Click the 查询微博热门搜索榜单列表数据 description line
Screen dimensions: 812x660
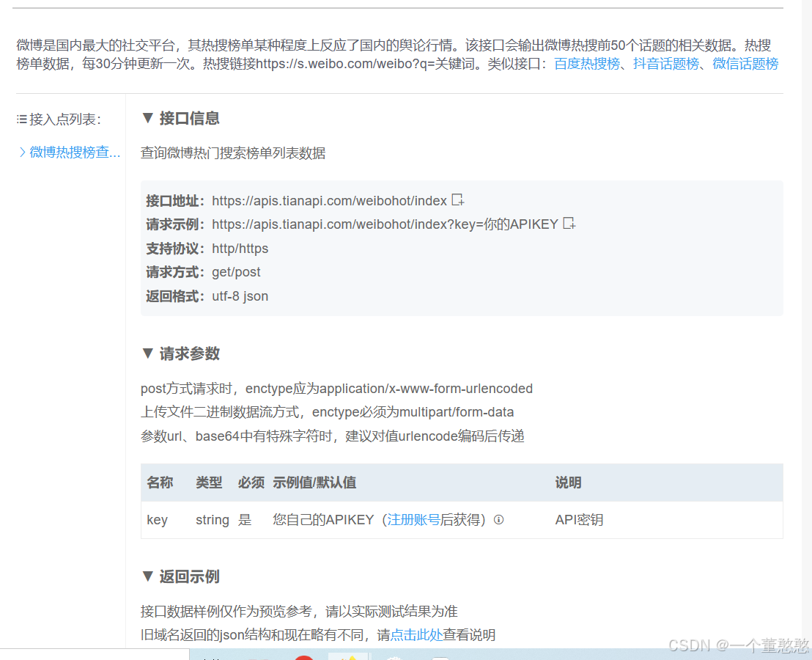pos(233,153)
